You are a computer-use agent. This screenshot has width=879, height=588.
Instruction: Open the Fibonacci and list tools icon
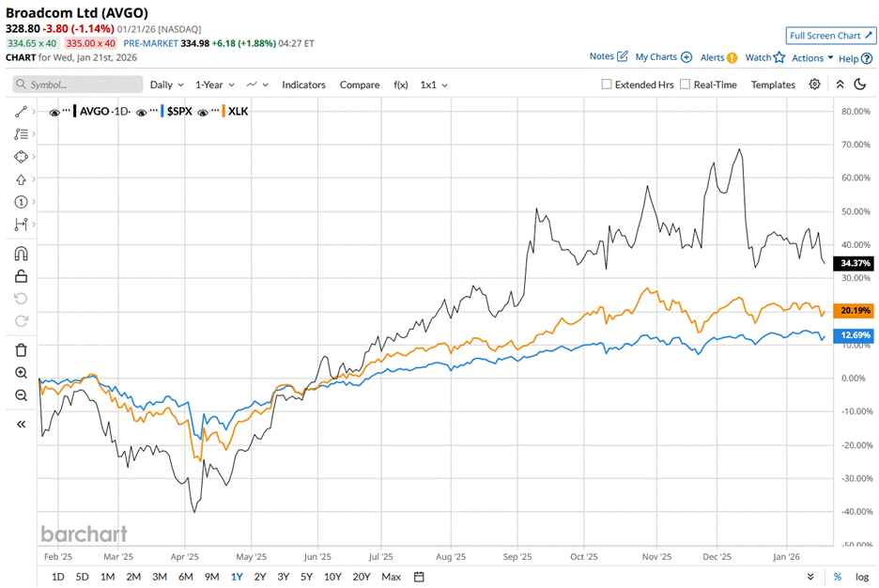pos(21,134)
